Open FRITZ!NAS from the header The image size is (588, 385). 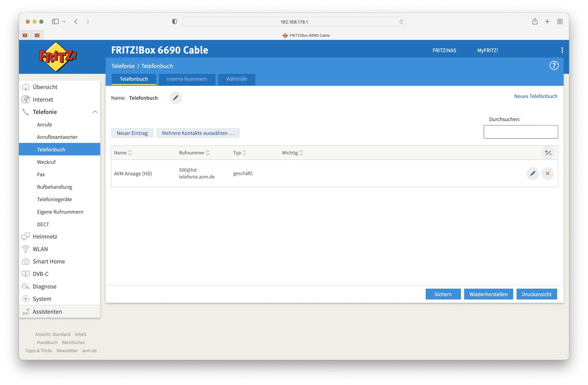pos(444,50)
